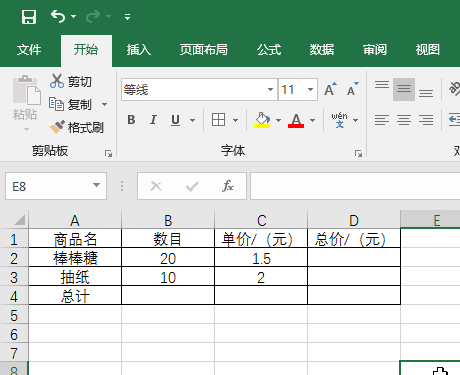460x375 pixels.
Task: Open the font size dropdown arrow
Action: coord(310,90)
